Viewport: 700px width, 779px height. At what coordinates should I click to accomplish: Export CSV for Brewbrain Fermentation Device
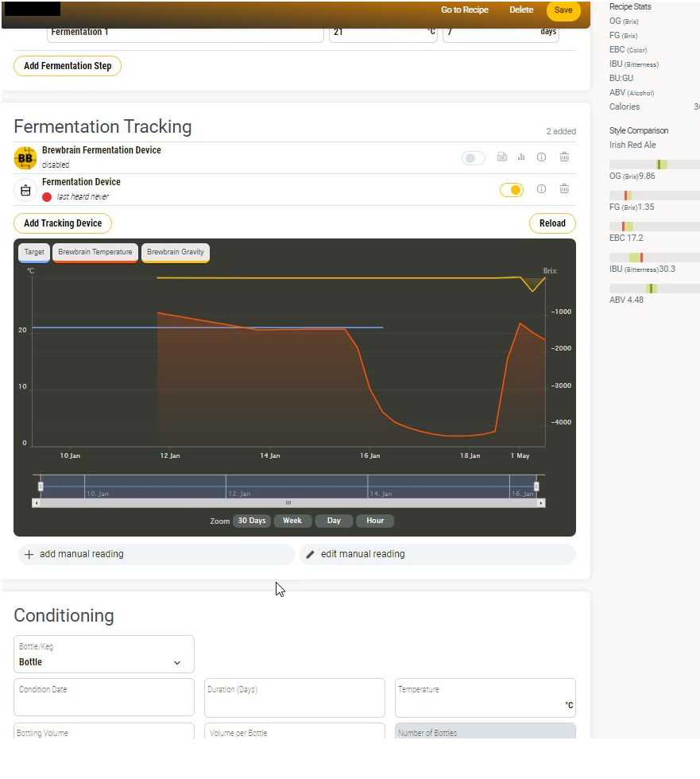click(x=501, y=157)
